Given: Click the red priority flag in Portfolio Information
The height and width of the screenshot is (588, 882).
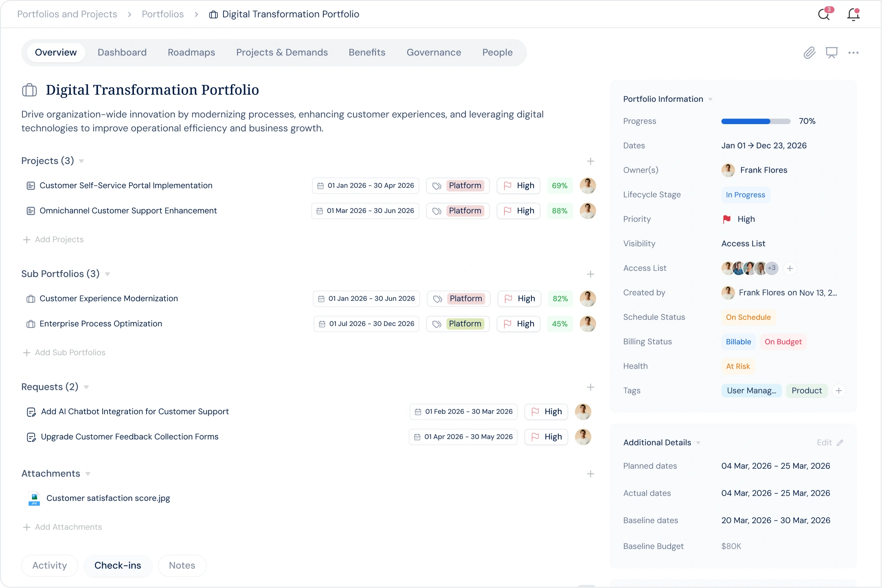Looking at the screenshot, I should (727, 219).
